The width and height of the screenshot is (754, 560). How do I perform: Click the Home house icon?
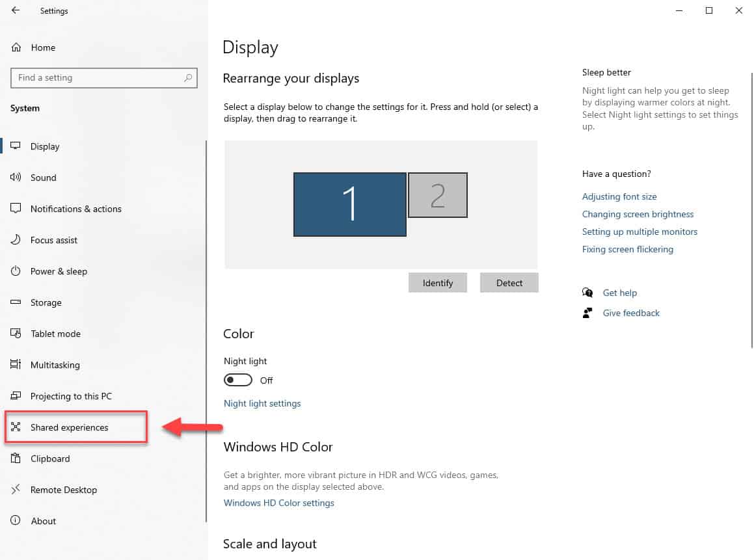tap(16, 47)
